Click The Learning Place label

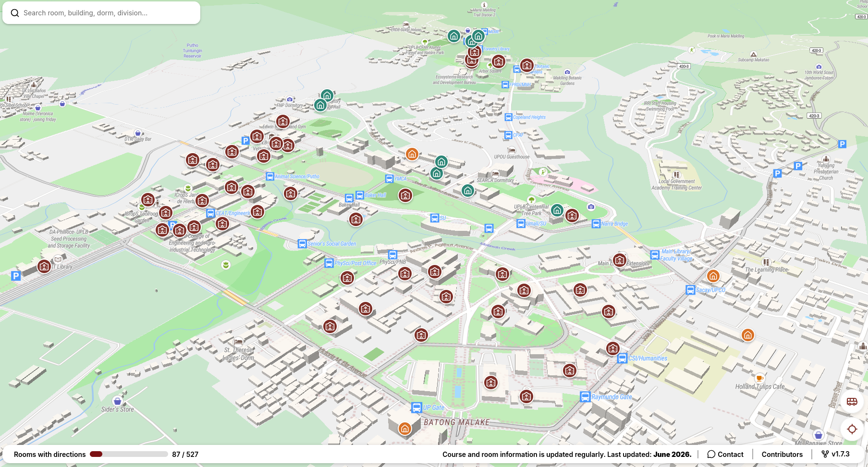point(766,270)
